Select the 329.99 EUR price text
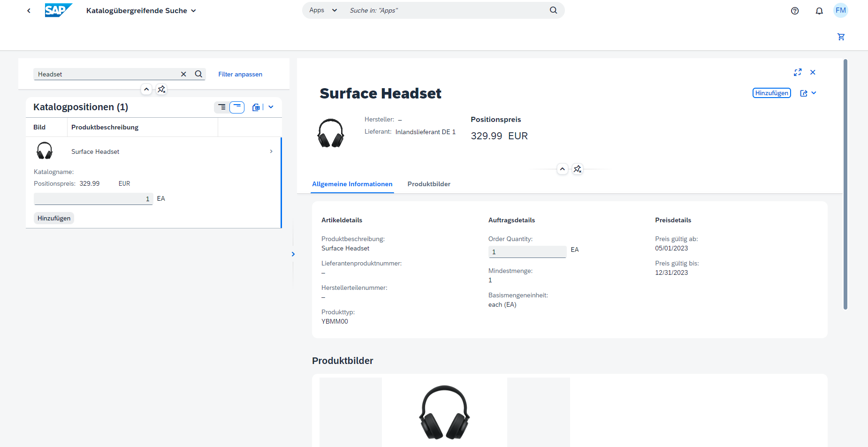The image size is (868, 447). [x=499, y=136]
